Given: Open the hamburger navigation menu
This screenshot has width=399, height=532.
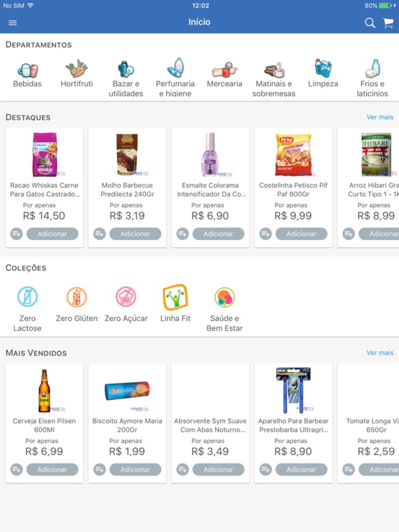Looking at the screenshot, I should pyautogui.click(x=13, y=23).
